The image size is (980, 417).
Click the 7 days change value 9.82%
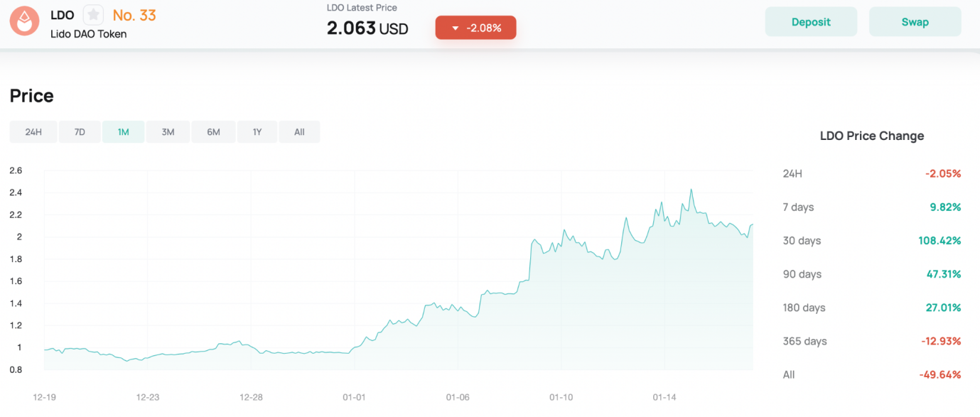pyautogui.click(x=945, y=207)
